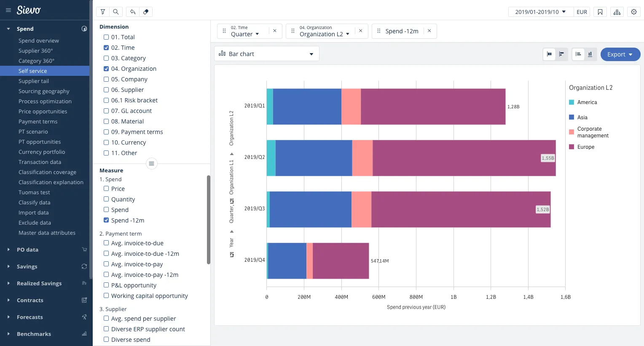Open the hierarchy tree icon
Viewport: 644px width, 346px height.
(617, 12)
